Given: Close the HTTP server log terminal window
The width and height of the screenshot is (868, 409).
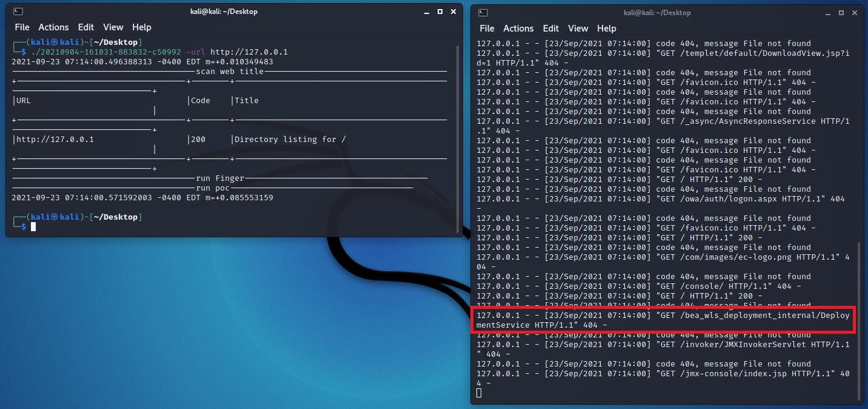Looking at the screenshot, I should (x=855, y=13).
